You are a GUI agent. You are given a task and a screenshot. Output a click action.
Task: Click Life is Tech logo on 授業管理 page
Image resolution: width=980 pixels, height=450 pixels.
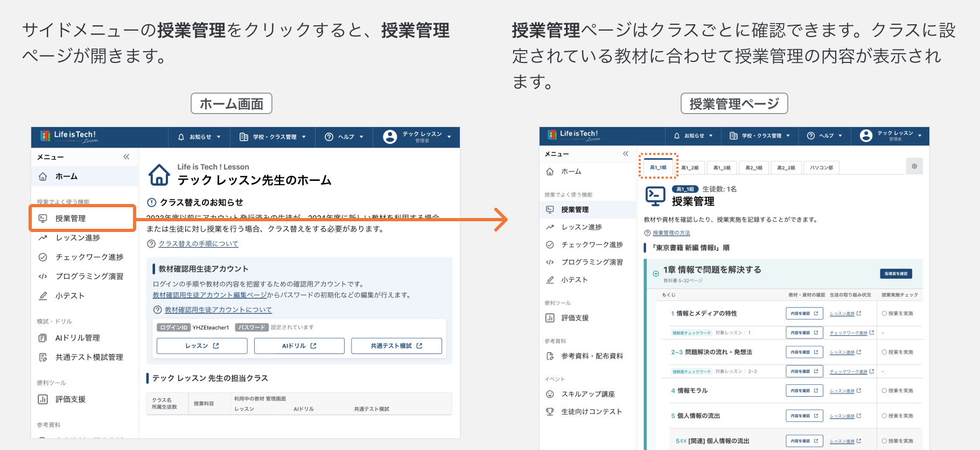pos(574,135)
